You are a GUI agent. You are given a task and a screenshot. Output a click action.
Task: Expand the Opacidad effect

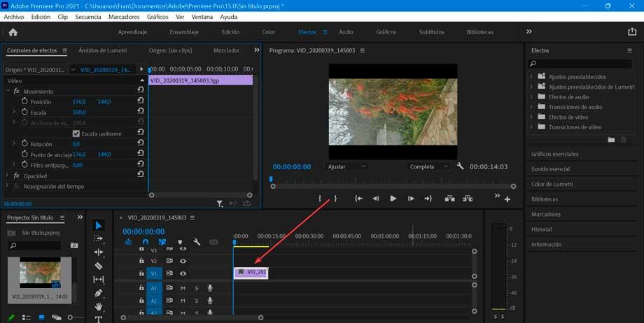pos(7,175)
